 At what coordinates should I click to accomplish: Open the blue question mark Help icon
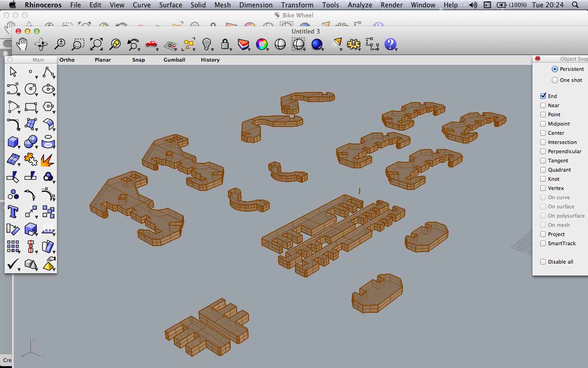(x=390, y=44)
